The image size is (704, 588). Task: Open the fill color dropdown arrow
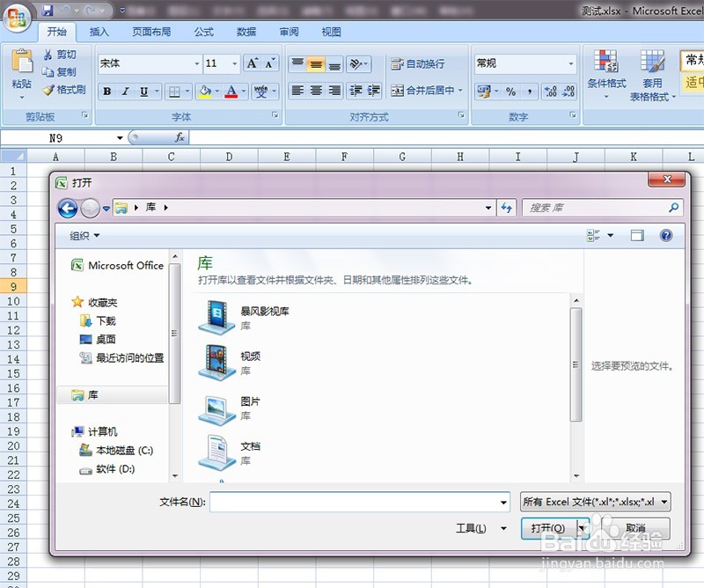click(x=217, y=92)
